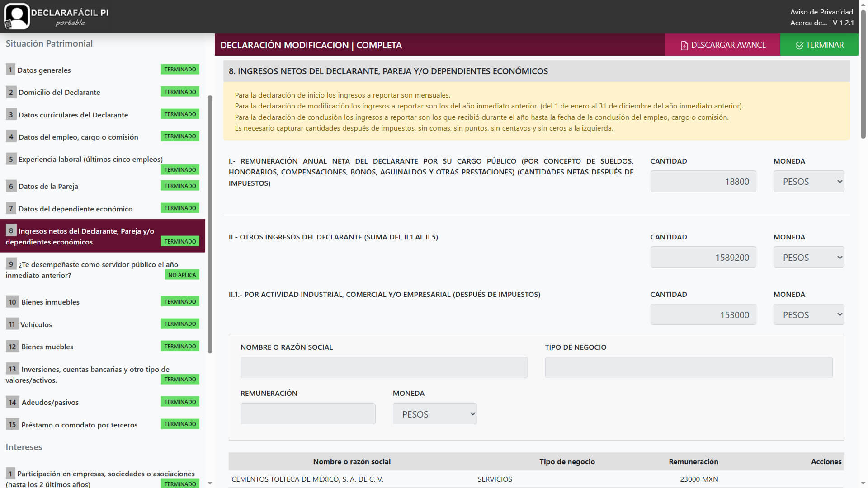Go to Datos de la Pareja
868x488 pixels.
[x=103, y=186]
